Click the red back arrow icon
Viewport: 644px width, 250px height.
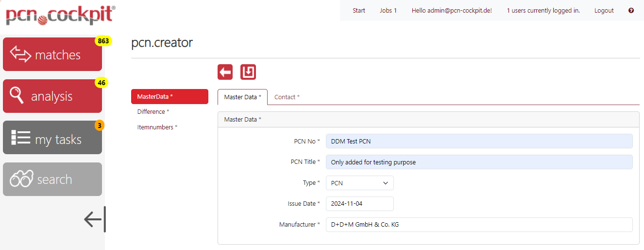[x=225, y=72]
